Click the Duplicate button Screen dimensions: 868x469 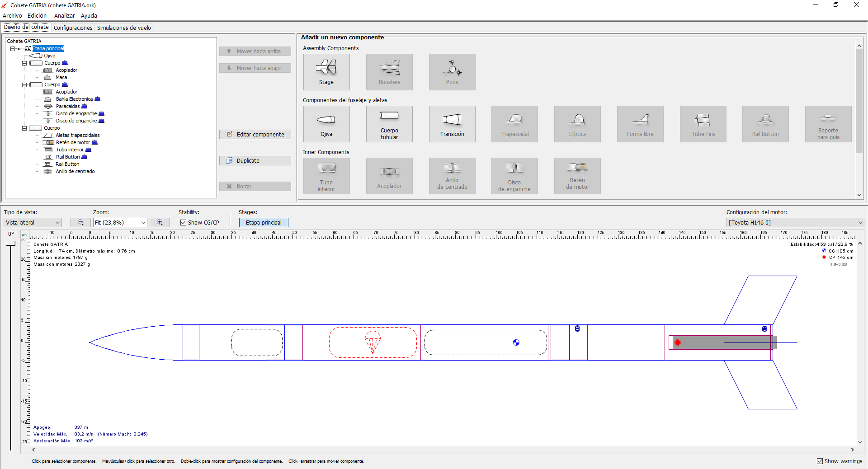pos(255,160)
